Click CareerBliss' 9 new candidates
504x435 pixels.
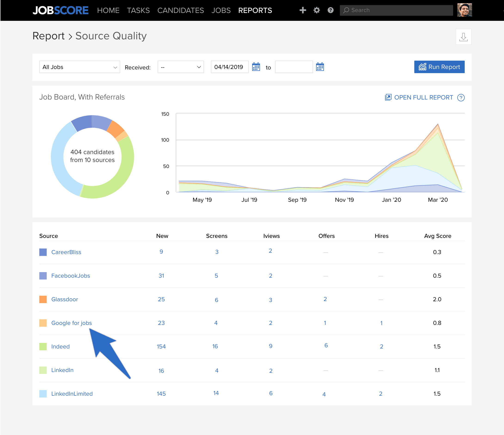[x=161, y=252]
